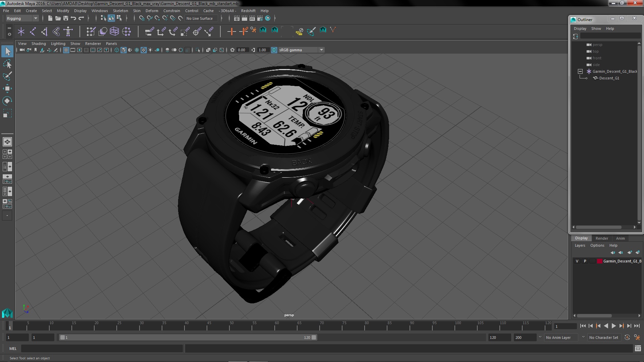Activate the Move tool in toolbox

pyautogui.click(x=7, y=88)
